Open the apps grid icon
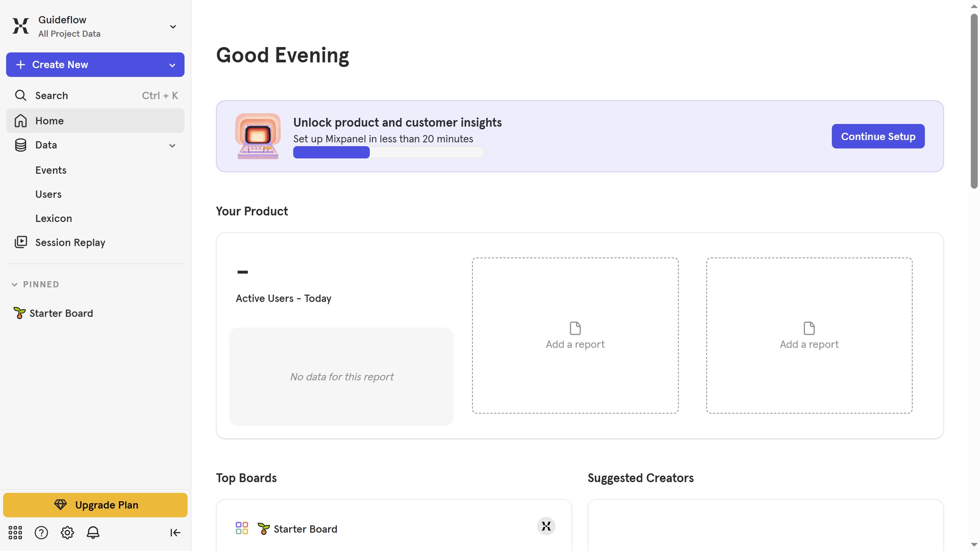The height and width of the screenshot is (551, 980). click(15, 532)
